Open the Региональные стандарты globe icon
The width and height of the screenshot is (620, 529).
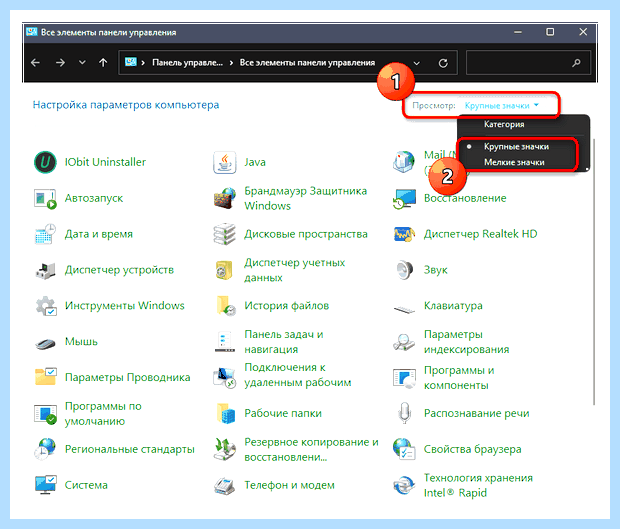pos(45,450)
